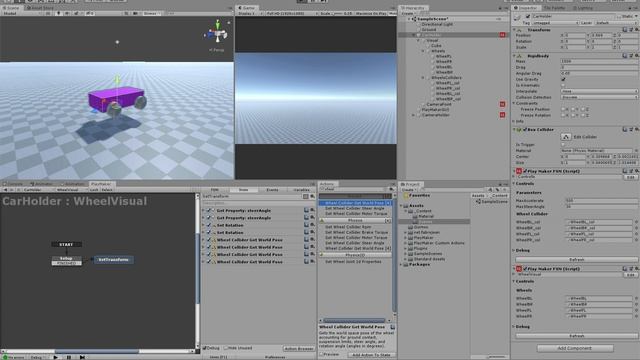
Task: Toggle the Preview checkbox in Actions panel
Action: point(322,354)
